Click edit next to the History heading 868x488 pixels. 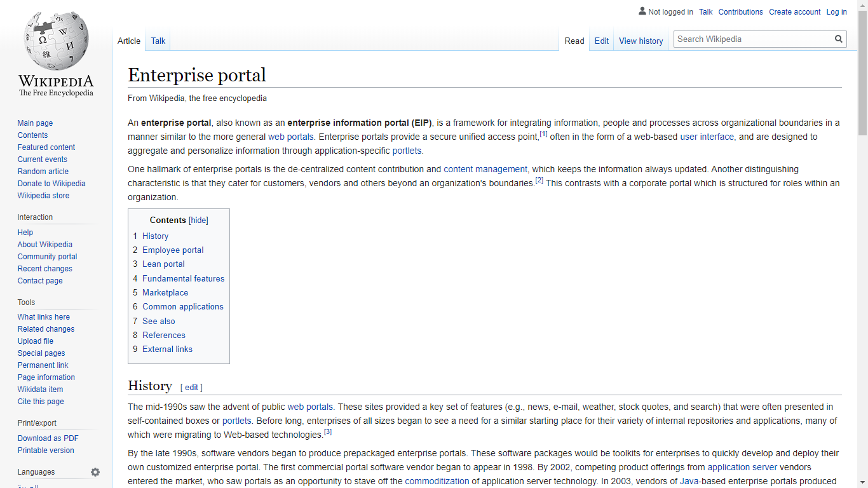point(191,388)
